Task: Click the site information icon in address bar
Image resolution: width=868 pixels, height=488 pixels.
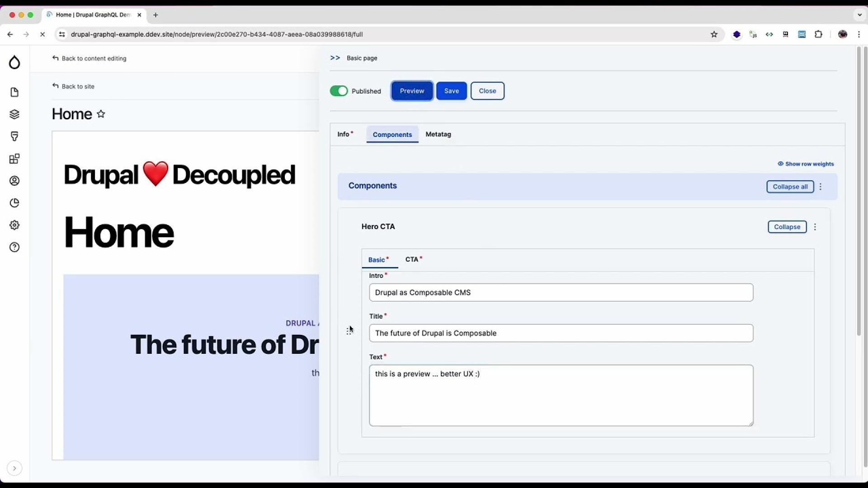Action: 62,34
